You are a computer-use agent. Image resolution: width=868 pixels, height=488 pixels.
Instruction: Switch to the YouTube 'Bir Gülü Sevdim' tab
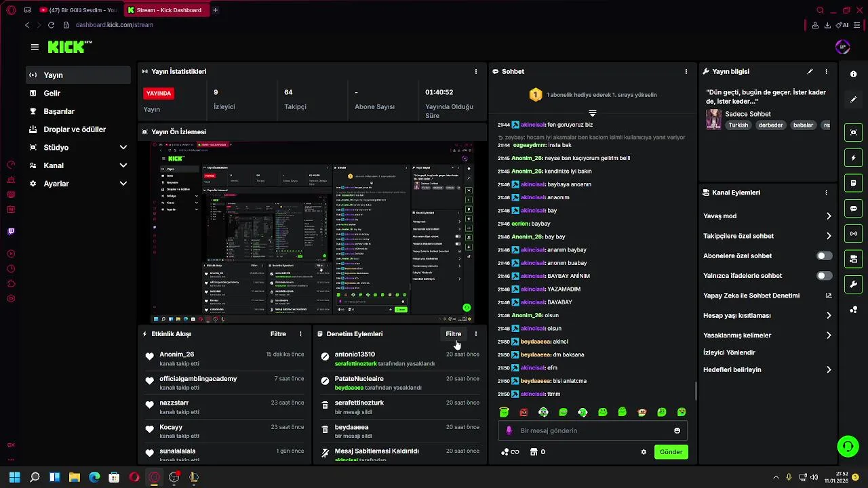click(79, 10)
